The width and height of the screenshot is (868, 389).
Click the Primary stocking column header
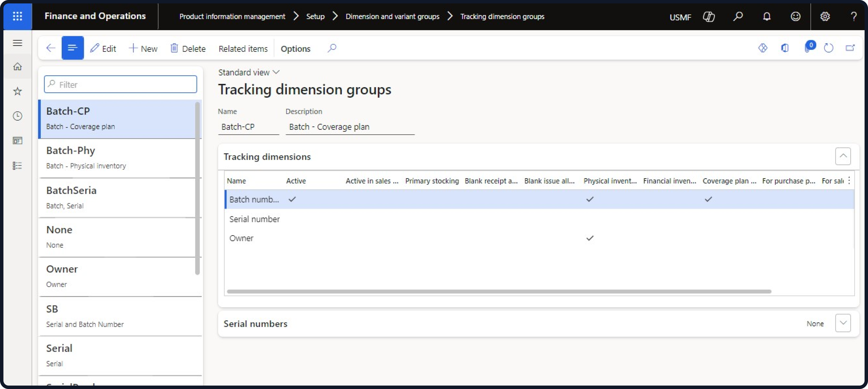pos(432,181)
